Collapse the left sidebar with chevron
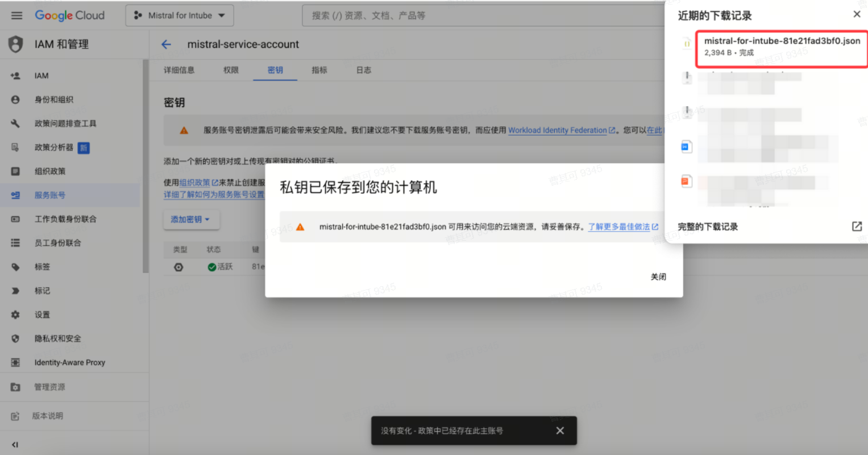The height and width of the screenshot is (455, 868). (x=15, y=445)
